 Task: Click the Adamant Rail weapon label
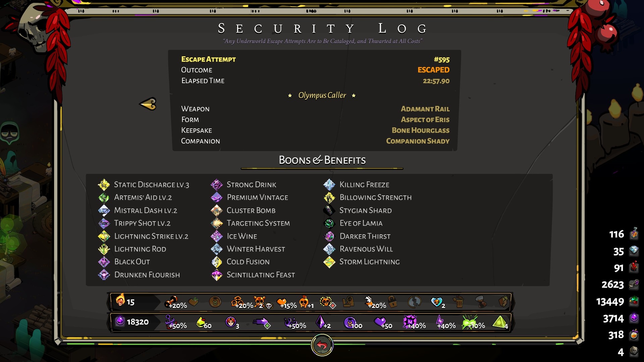[425, 109]
